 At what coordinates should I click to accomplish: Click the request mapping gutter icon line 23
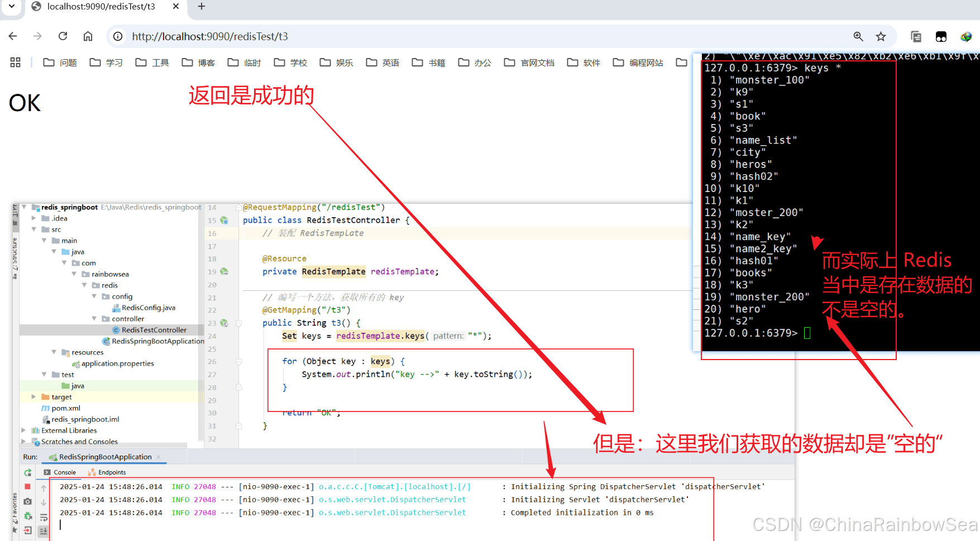click(x=224, y=323)
